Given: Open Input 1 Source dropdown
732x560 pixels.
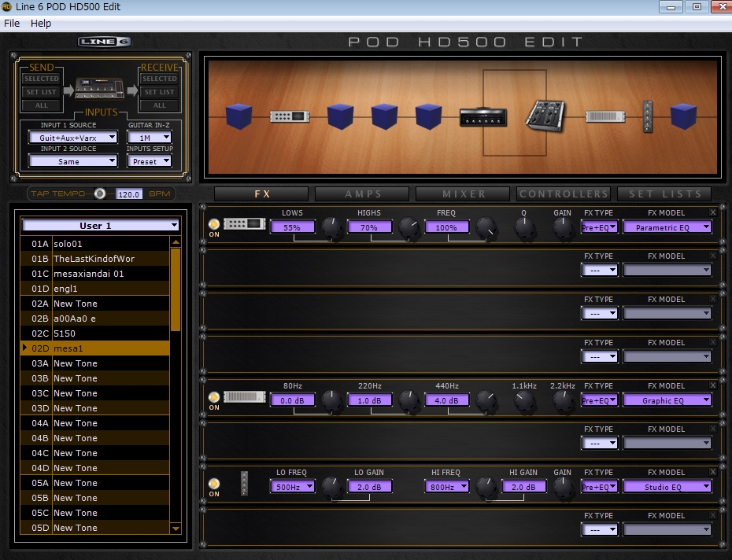Looking at the screenshot, I should point(73,137).
